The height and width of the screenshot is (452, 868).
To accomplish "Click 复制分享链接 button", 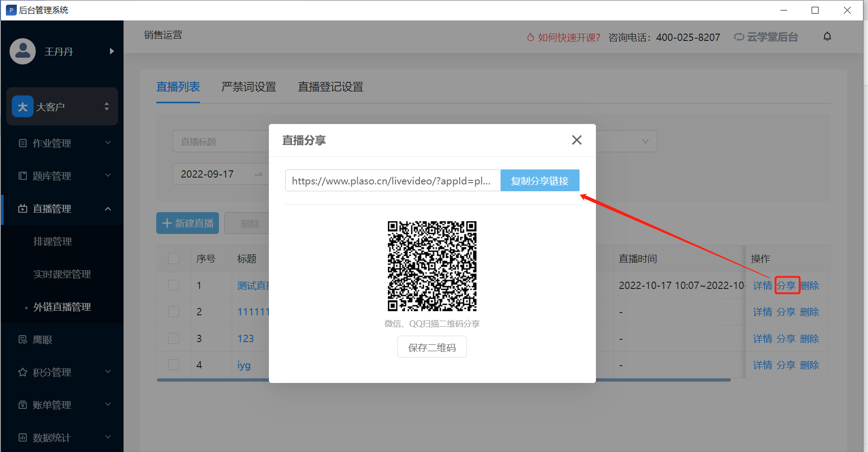I will pyautogui.click(x=540, y=181).
